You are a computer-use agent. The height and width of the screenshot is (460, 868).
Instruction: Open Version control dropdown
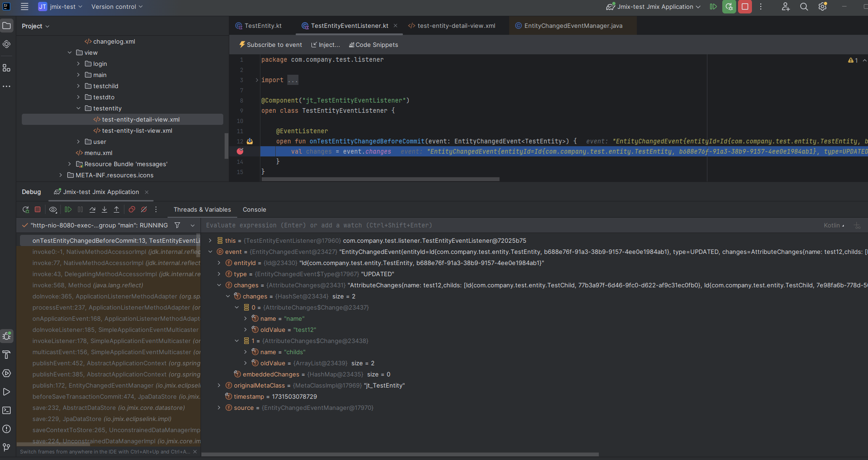click(117, 6)
